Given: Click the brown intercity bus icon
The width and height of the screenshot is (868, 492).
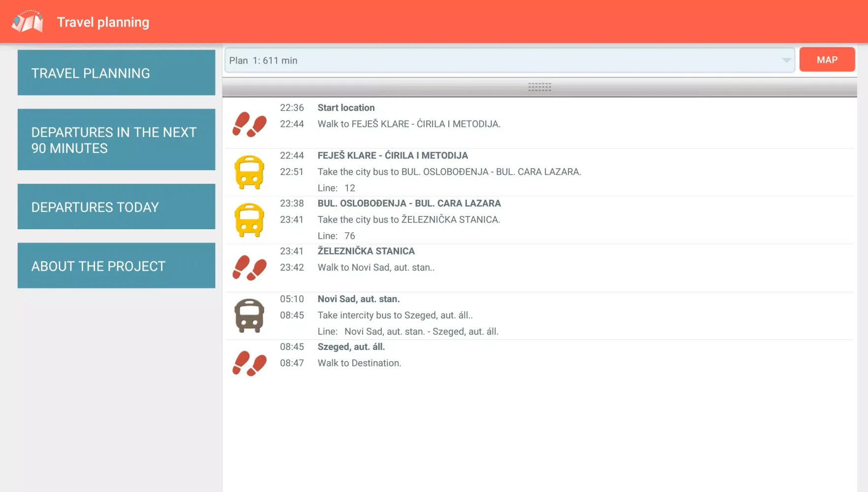Looking at the screenshot, I should point(249,315).
